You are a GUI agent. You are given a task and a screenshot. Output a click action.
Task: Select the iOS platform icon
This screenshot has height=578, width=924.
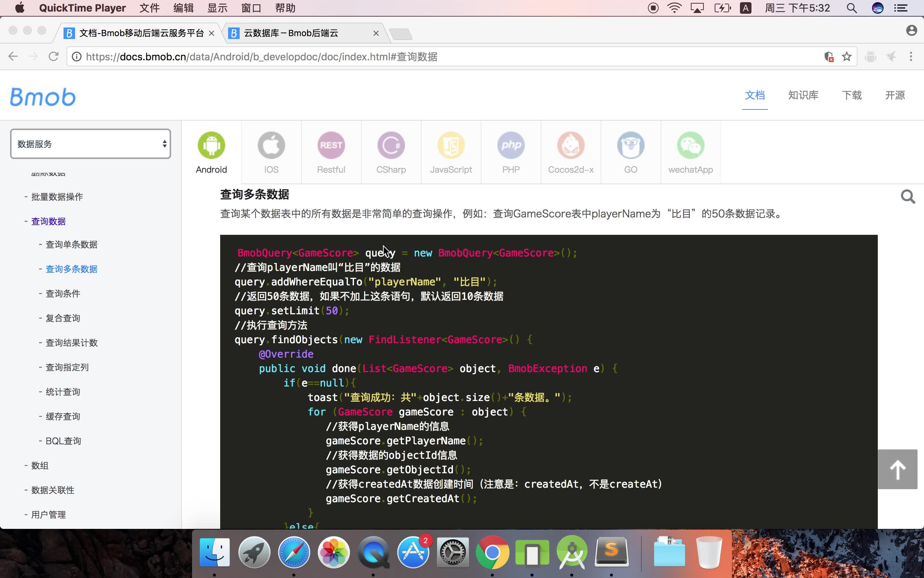(271, 145)
